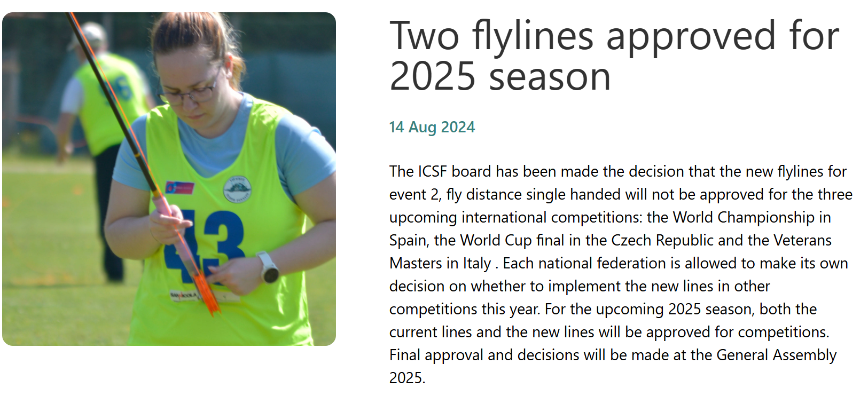Click the red and blue sticker on the vest

point(179,187)
